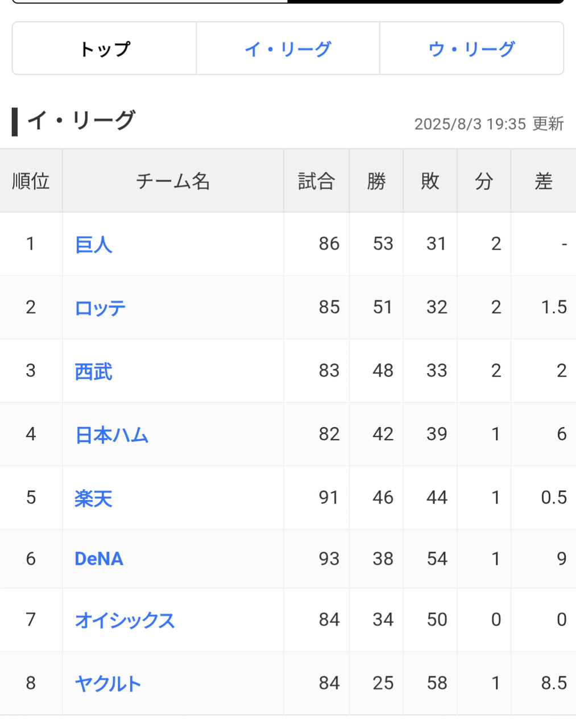Go to the 西武 team page
This screenshot has width=576, height=728.
94,371
